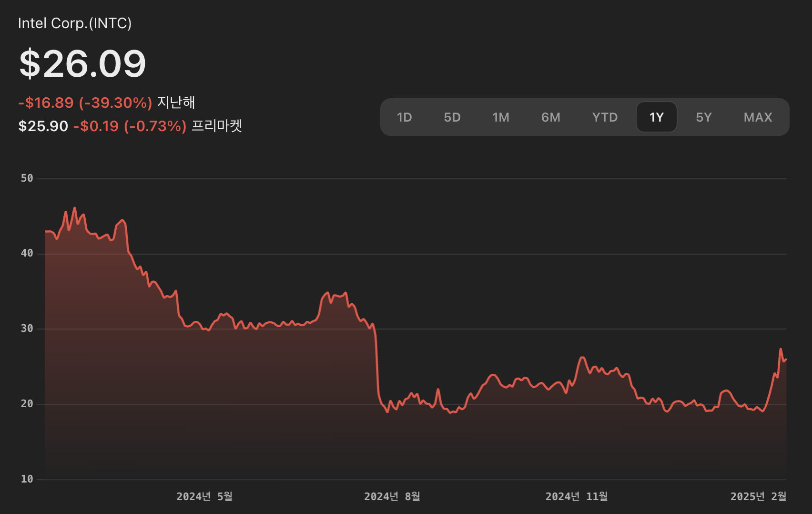Viewport: 812px width, 514px height.
Task: Switch chart to YTD view
Action: pyautogui.click(x=605, y=117)
